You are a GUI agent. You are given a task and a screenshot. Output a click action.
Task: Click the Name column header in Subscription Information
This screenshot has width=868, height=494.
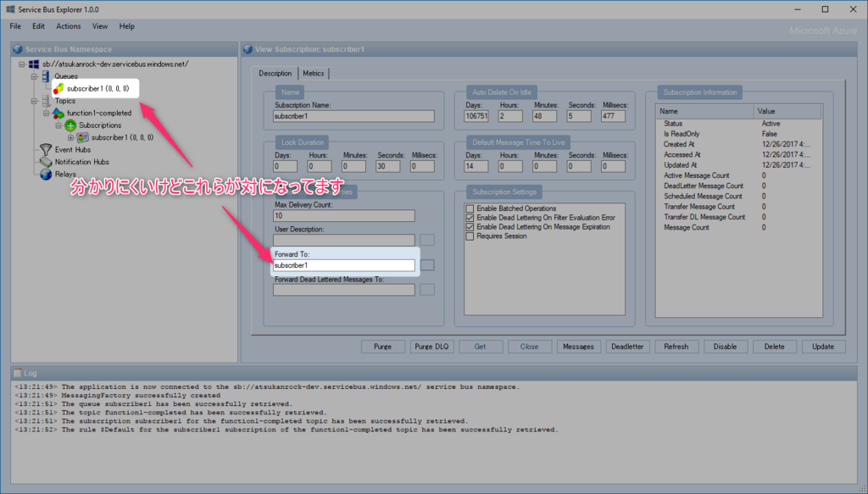coord(704,111)
